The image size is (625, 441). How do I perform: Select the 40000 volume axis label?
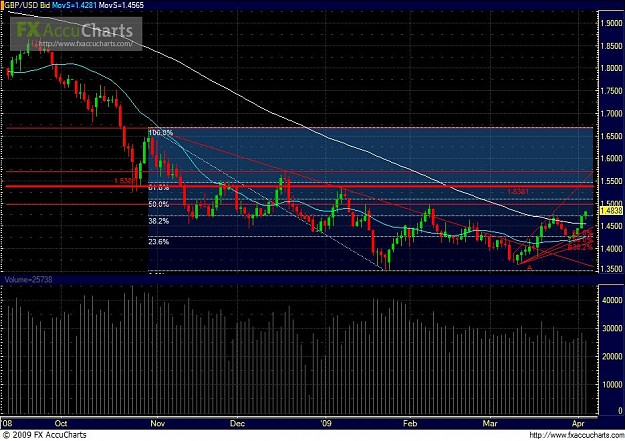611,300
